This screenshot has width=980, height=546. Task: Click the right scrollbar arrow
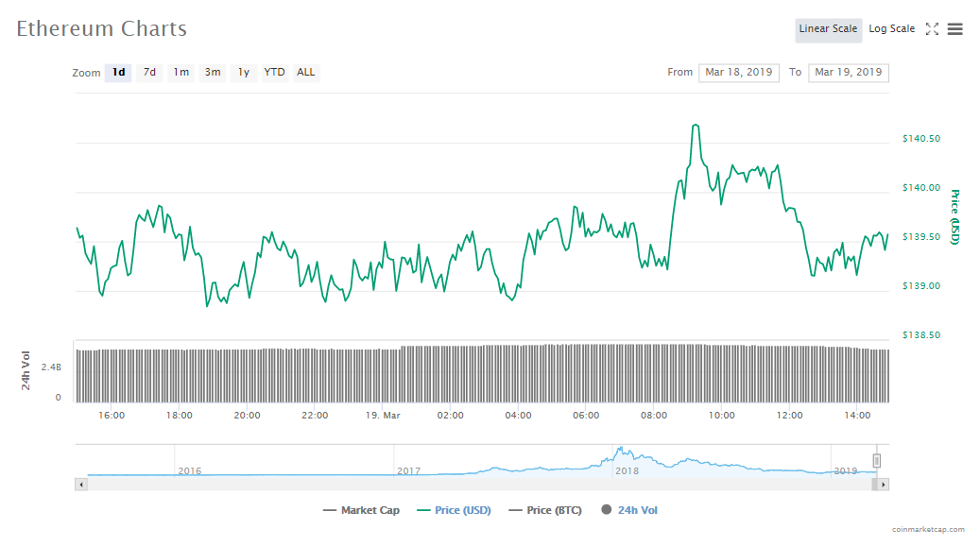coord(883,485)
